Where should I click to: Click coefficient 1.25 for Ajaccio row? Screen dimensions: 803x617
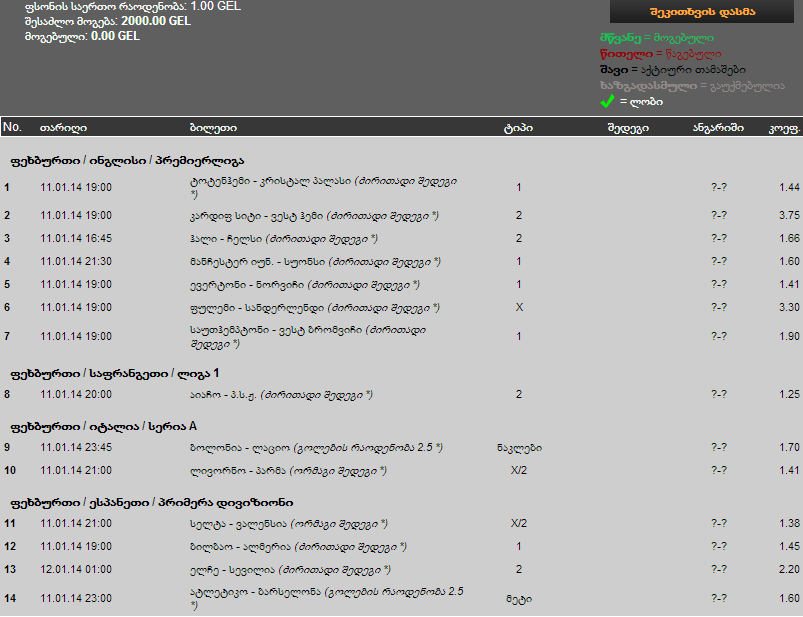click(789, 394)
